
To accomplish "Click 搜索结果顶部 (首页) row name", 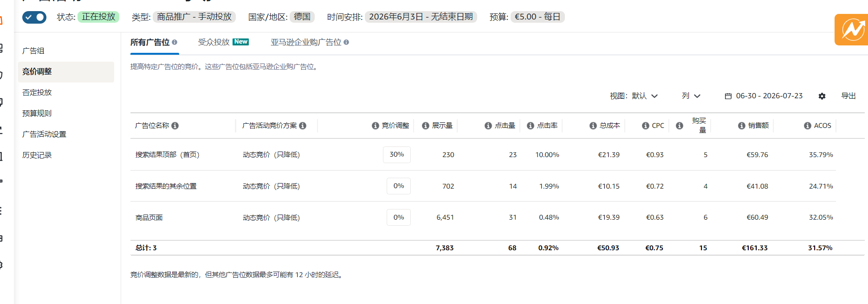I will 167,155.
